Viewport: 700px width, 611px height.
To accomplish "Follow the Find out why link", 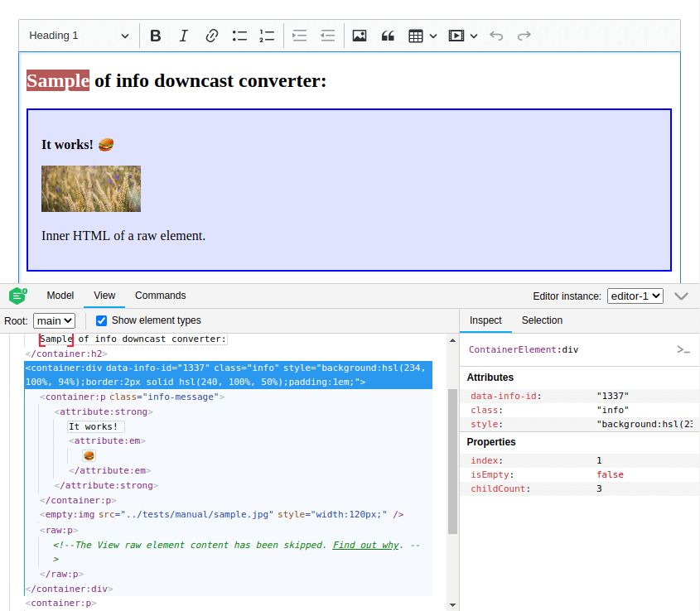I will pyautogui.click(x=366, y=545).
